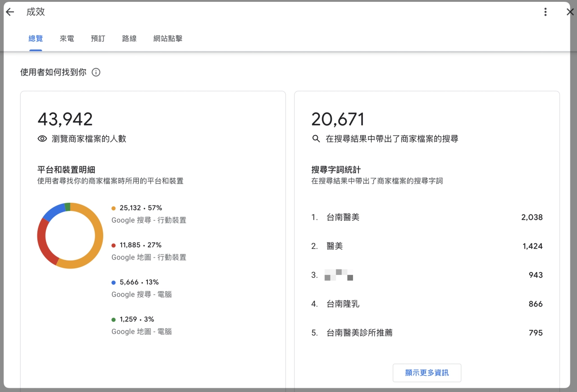
Task: Click the 5,666 • 13% value
Action: pos(139,283)
